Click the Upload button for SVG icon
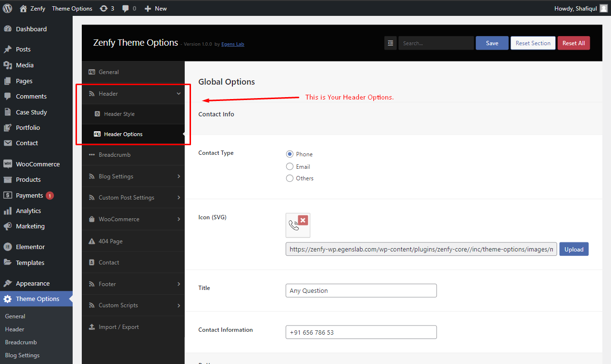Screen dimensions: 611x364 click(574, 249)
